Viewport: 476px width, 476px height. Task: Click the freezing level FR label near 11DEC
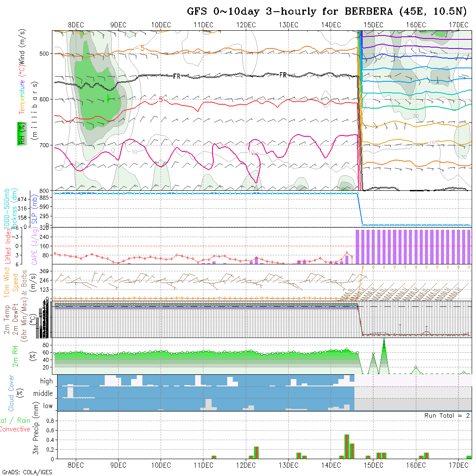(177, 76)
